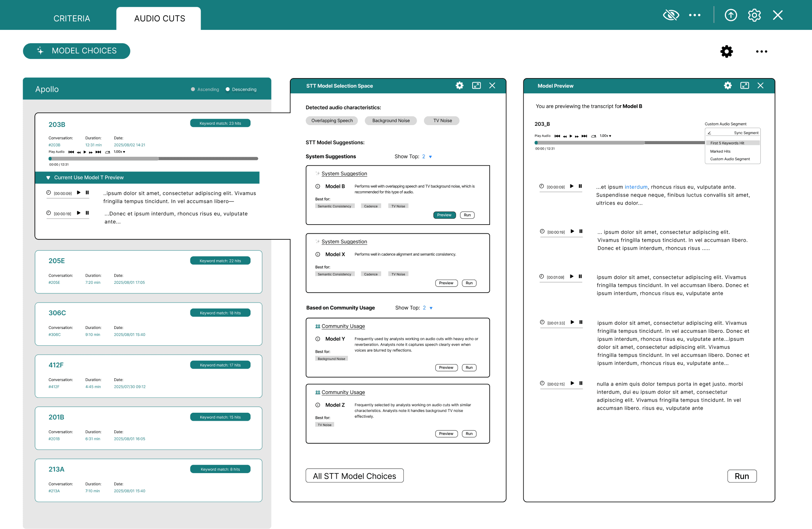812x529 pixels.
Task: Open System Suggestions Show Top dropdown
Action: pos(430,157)
